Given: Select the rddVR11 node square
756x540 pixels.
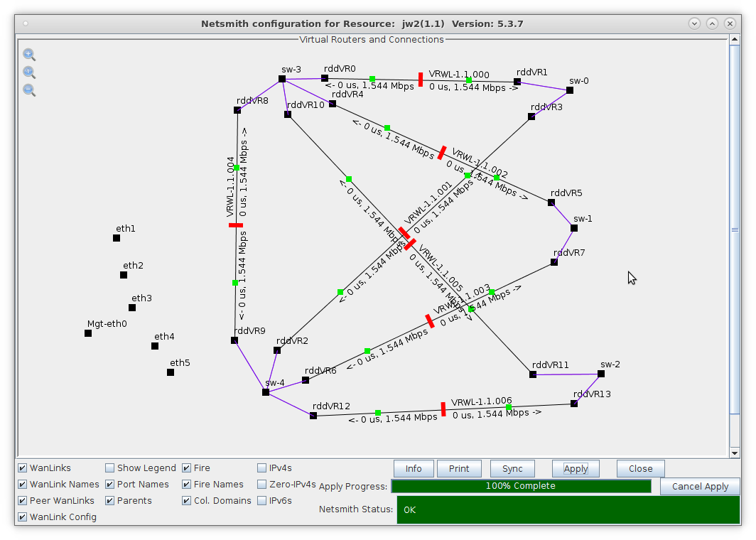Looking at the screenshot, I should click(x=533, y=374).
